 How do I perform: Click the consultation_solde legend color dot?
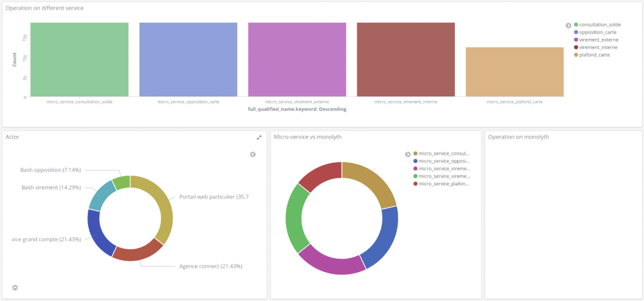(x=575, y=25)
